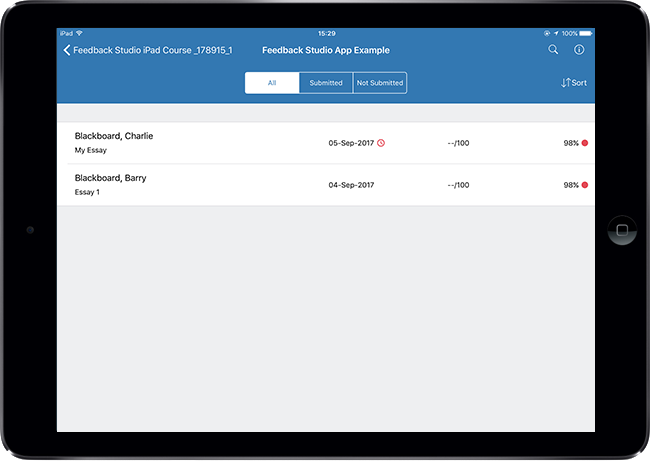Tap the 04-Sep-2017 submission date
This screenshot has width=650, height=462.
tap(351, 185)
